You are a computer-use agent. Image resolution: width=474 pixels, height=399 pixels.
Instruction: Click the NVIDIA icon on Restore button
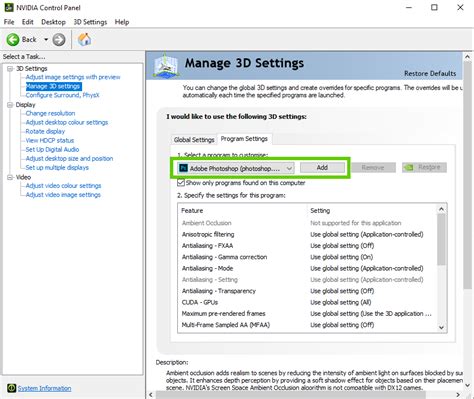[408, 167]
